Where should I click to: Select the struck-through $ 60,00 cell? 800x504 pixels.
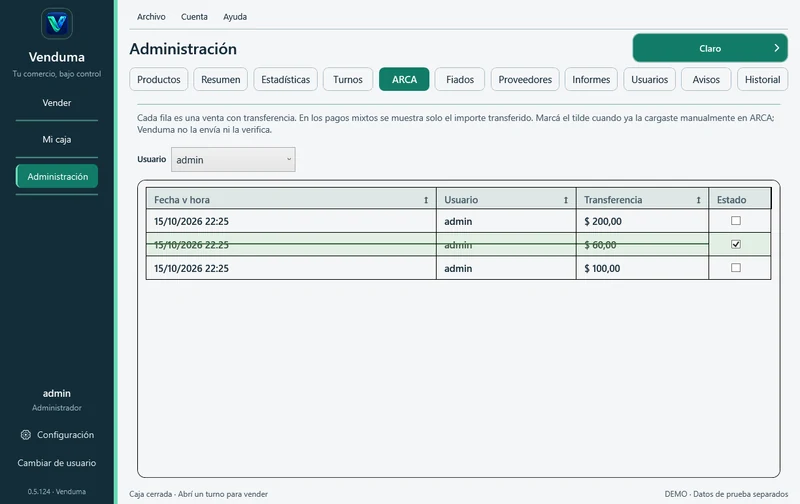[642, 245]
